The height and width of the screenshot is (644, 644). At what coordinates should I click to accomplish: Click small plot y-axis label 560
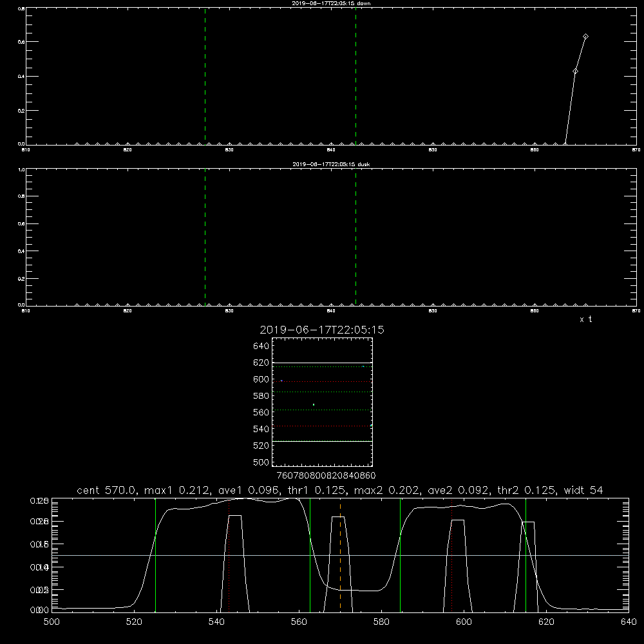tap(261, 412)
